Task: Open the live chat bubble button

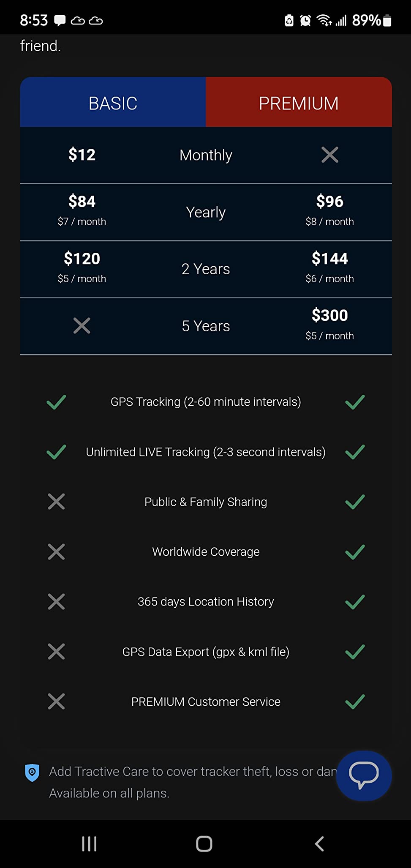Action: 364,775
